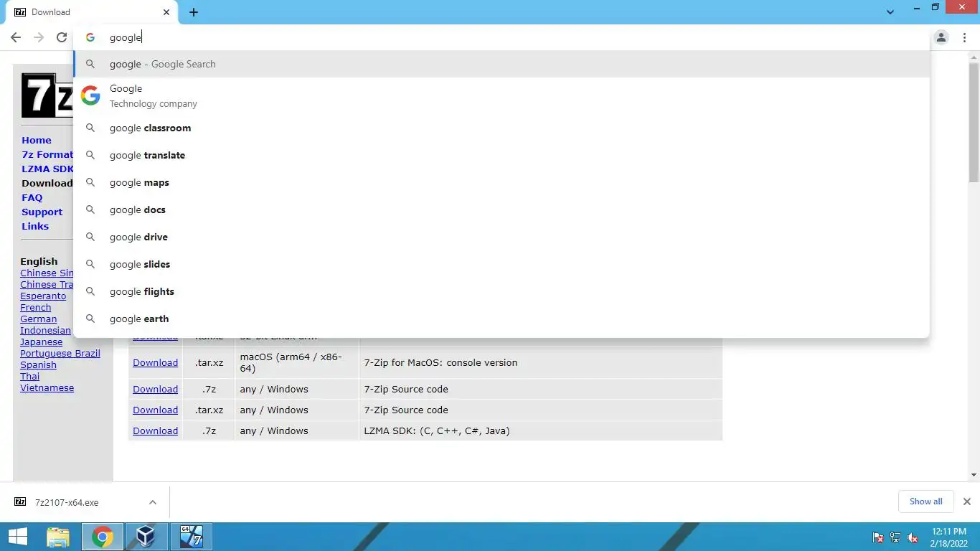The width and height of the screenshot is (980, 551).
Task: Click the network tray icon
Action: (x=895, y=537)
